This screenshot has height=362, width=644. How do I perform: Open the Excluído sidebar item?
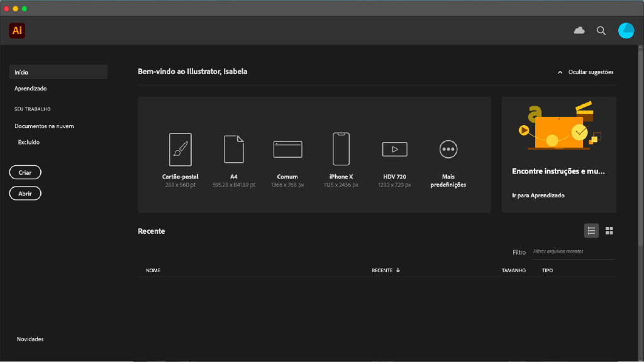pos(29,142)
